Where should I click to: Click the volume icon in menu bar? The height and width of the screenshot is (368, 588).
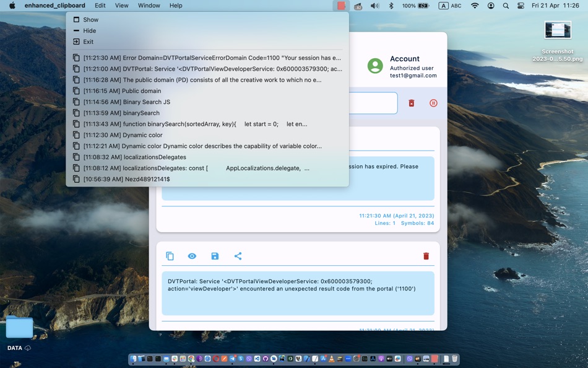[x=374, y=6]
